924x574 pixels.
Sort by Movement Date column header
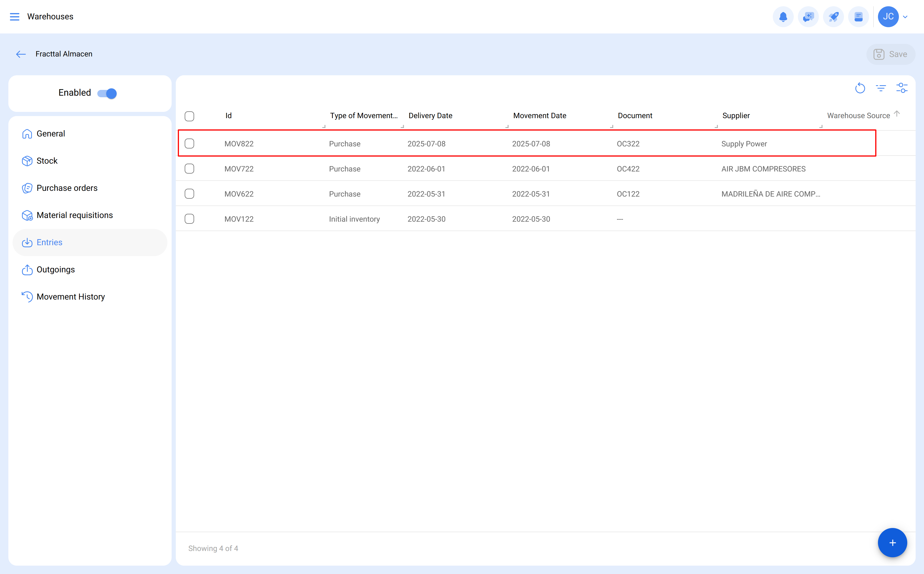point(539,116)
